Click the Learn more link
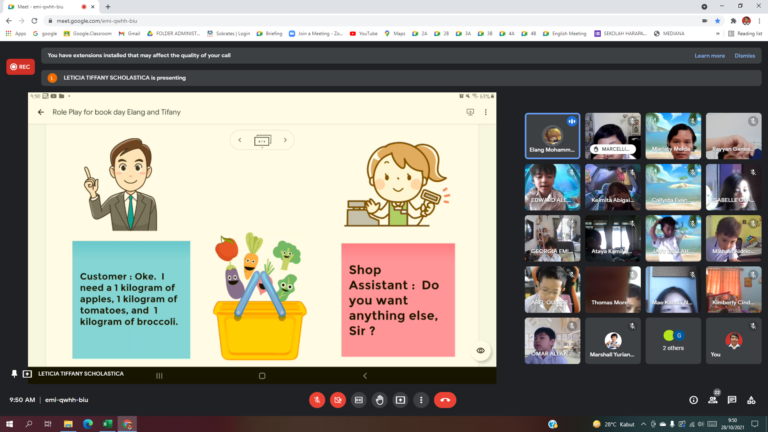The width and height of the screenshot is (768, 432). coord(709,56)
